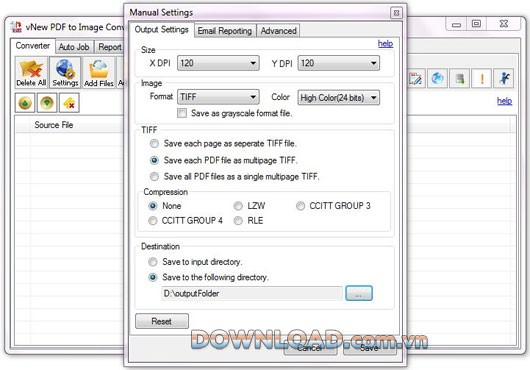
Task: Switch to the Email Reporting tab
Action: [225, 31]
